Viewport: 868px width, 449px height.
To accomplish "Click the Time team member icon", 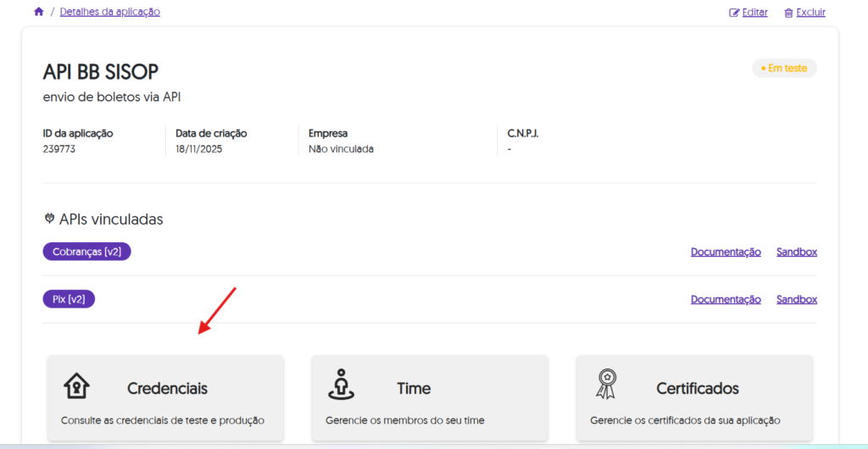I will click(340, 385).
